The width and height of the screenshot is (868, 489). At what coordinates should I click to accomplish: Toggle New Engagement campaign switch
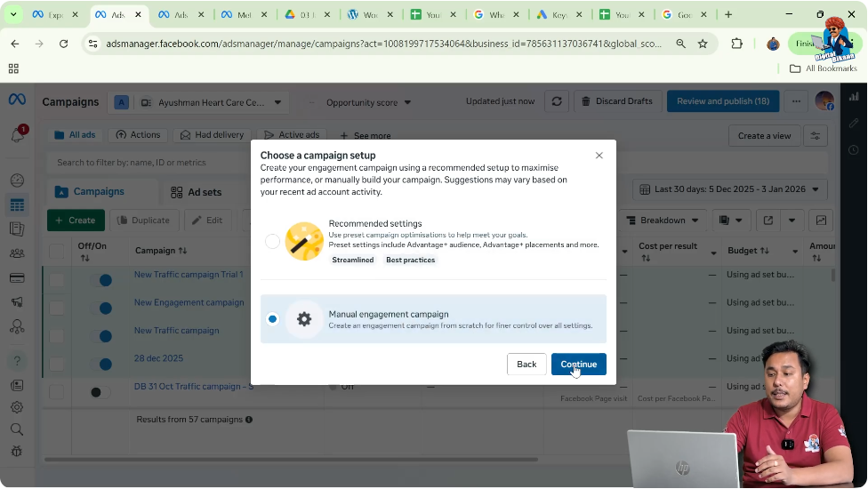[102, 309]
